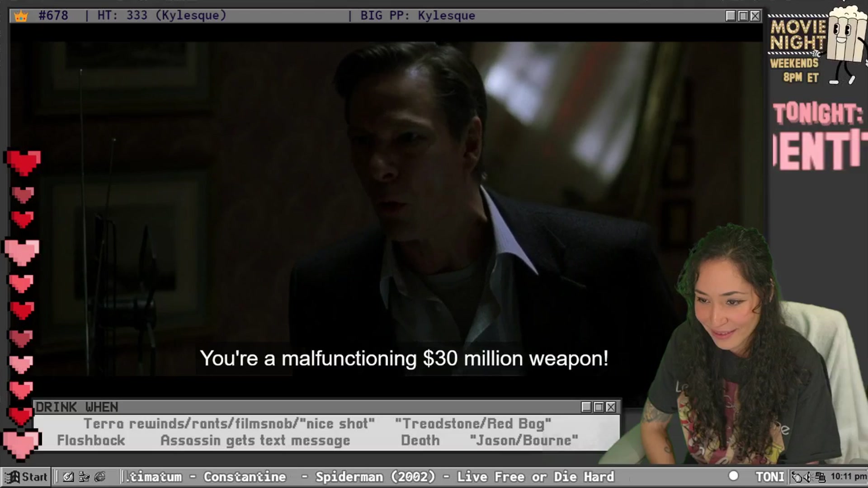Viewport: 868px width, 488px height.
Task: Click the 10:11 pm taskbar clock
Action: 849,477
